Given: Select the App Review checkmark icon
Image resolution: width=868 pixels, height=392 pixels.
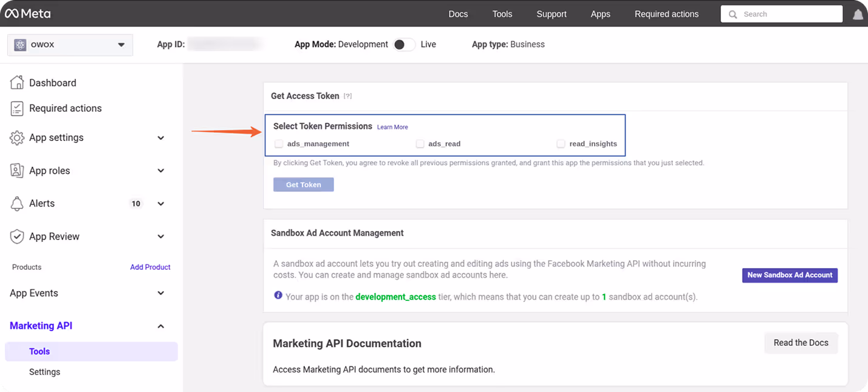Looking at the screenshot, I should (17, 236).
